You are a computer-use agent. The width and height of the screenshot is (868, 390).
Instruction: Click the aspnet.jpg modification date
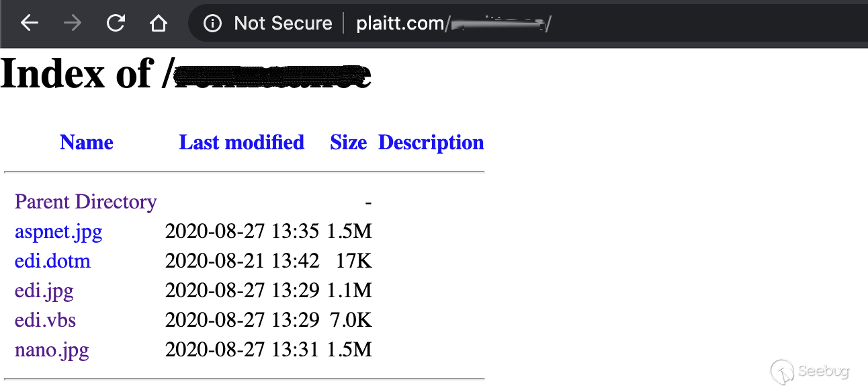pos(242,232)
